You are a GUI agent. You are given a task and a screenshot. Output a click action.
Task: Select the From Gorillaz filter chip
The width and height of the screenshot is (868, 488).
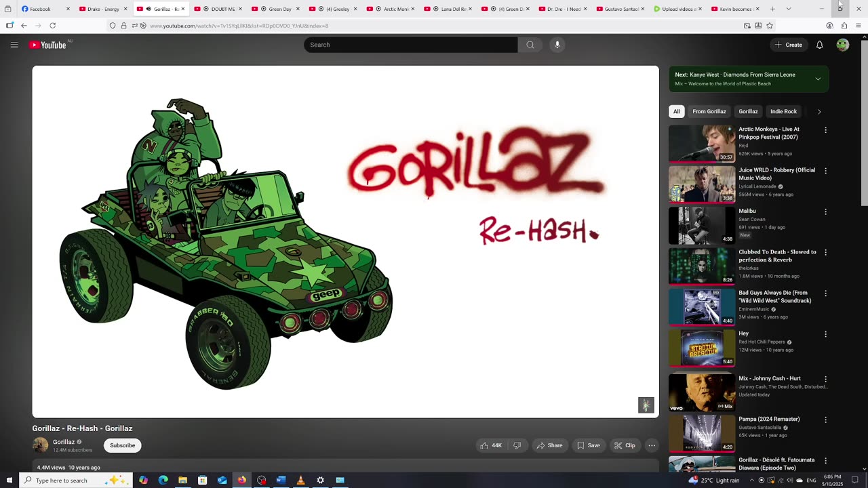[x=709, y=112]
